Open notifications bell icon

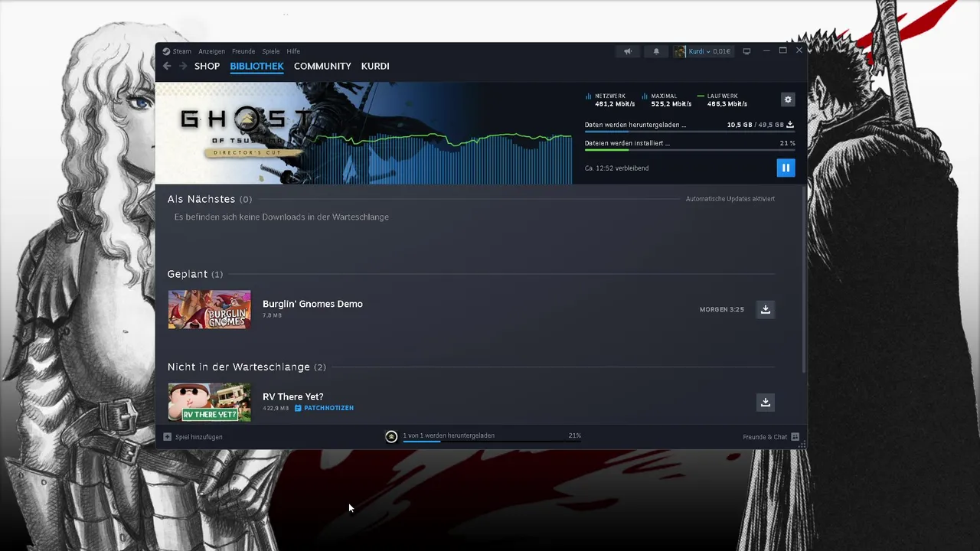656,51
